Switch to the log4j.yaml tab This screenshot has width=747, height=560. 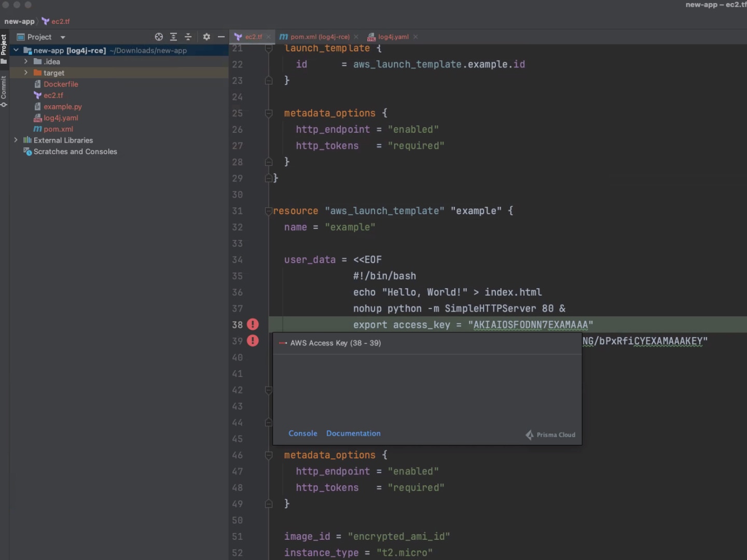pyautogui.click(x=393, y=37)
